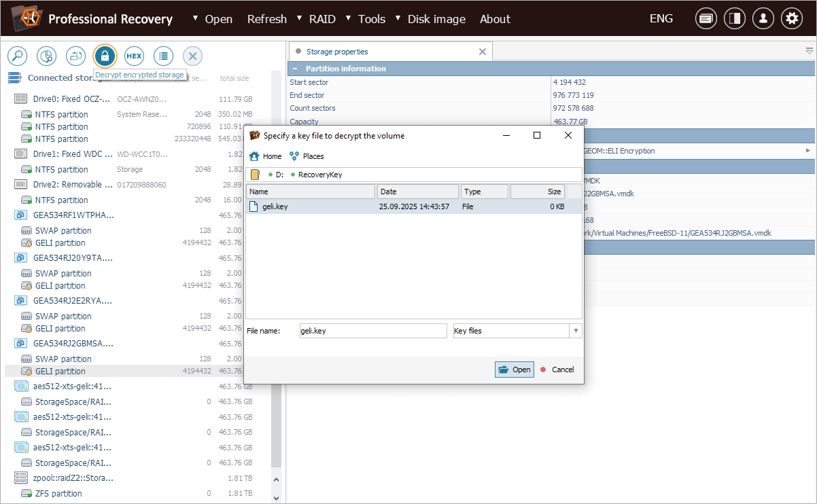Click the list view icon beside HEX
Viewport: 817px width, 504px height.
click(163, 56)
